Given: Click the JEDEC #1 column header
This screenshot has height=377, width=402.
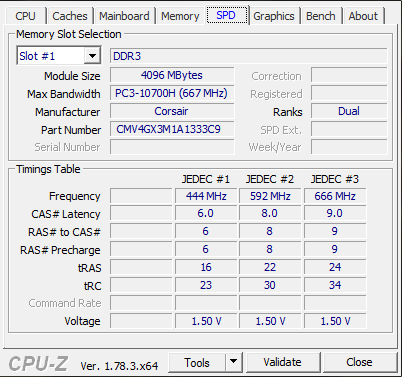Looking at the screenshot, I should coord(206,179).
